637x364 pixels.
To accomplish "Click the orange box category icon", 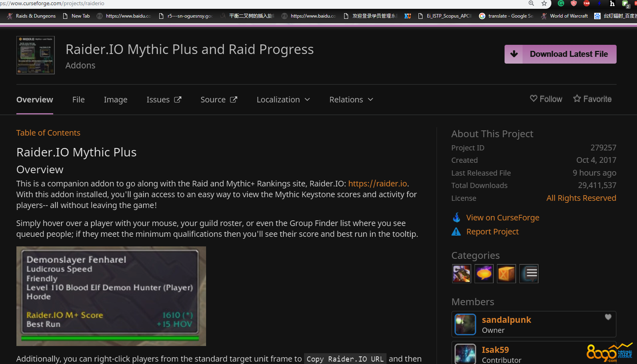I will (x=506, y=274).
